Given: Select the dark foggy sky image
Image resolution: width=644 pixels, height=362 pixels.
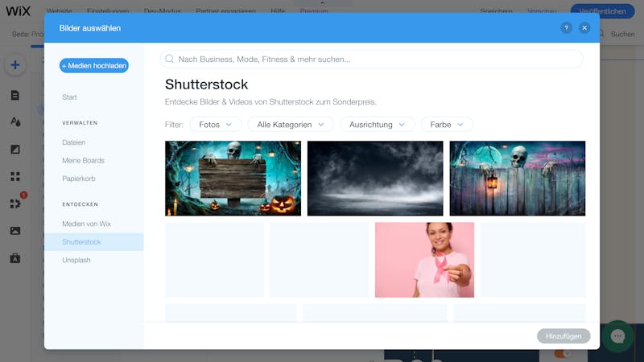Looking at the screenshot, I should (375, 178).
